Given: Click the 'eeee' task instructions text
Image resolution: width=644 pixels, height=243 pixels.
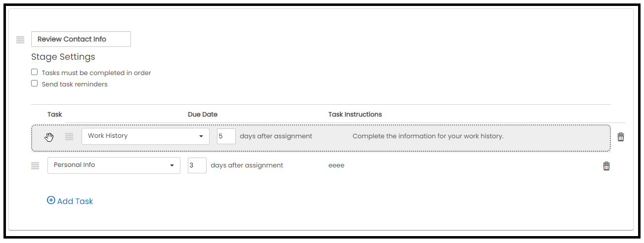Looking at the screenshot, I should 337,165.
